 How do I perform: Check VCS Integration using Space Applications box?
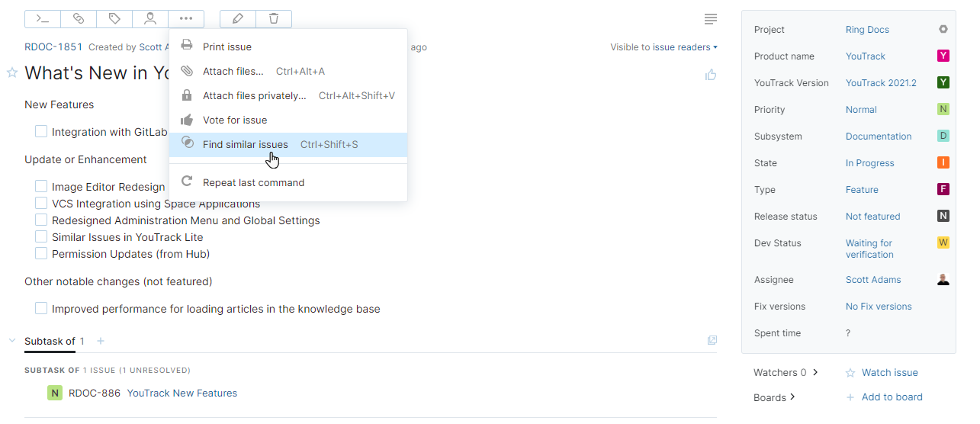(41, 203)
